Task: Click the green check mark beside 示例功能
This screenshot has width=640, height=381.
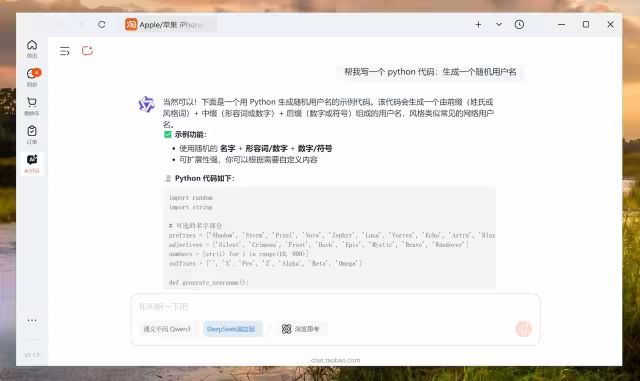Action: click(x=167, y=134)
